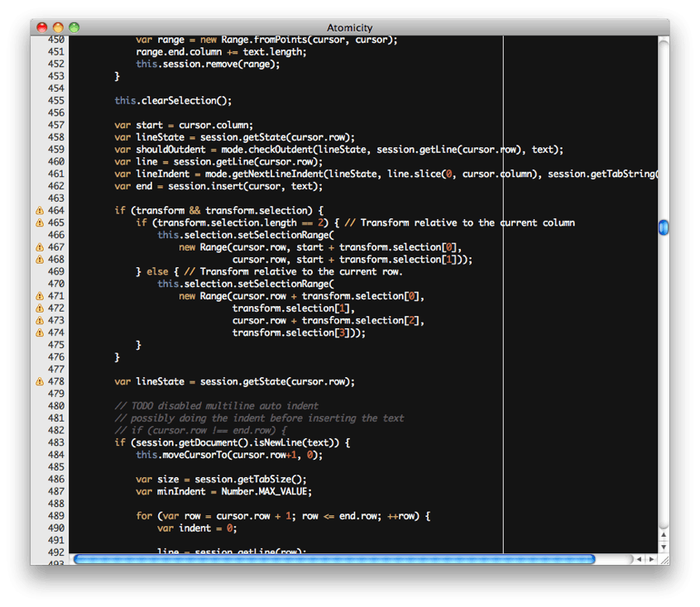Click the warning icon on line 471
Viewport: 700px width, 607px height.
pyautogui.click(x=39, y=296)
